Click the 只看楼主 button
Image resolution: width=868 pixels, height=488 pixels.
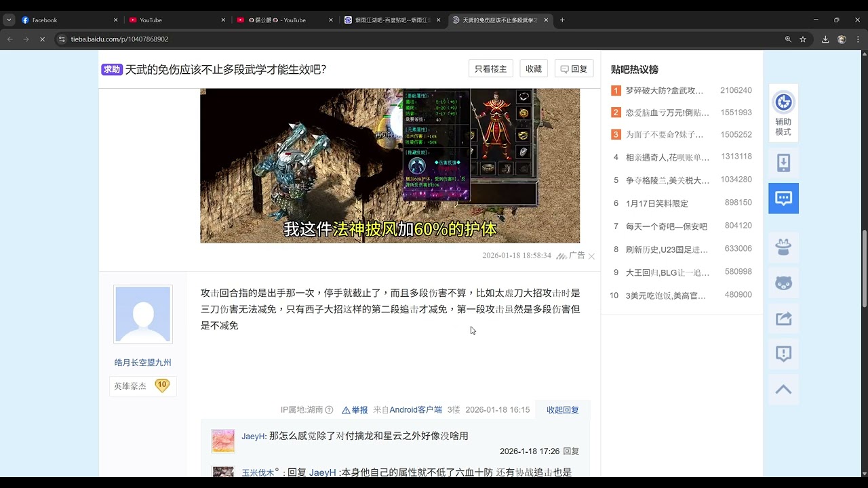pos(490,68)
